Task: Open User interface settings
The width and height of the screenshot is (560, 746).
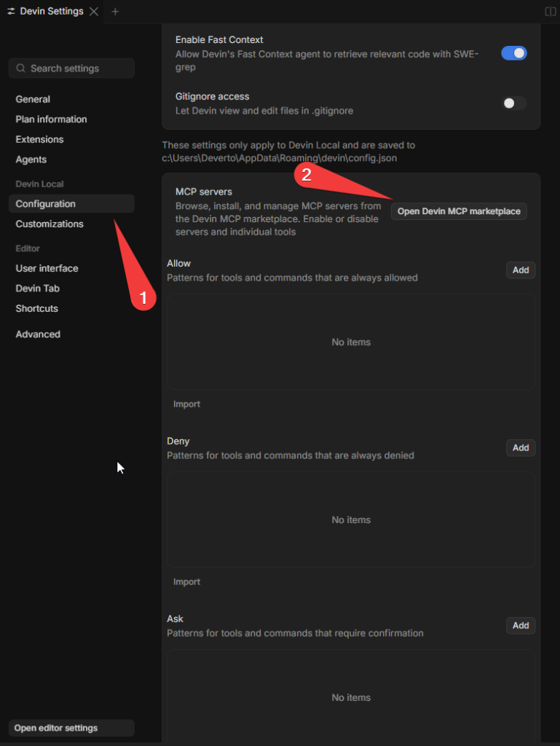Action: [47, 268]
